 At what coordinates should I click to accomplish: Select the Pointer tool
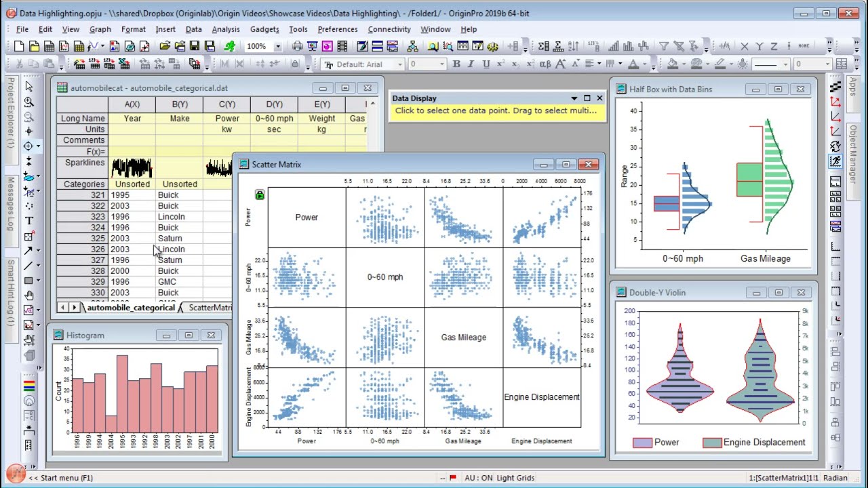click(28, 86)
